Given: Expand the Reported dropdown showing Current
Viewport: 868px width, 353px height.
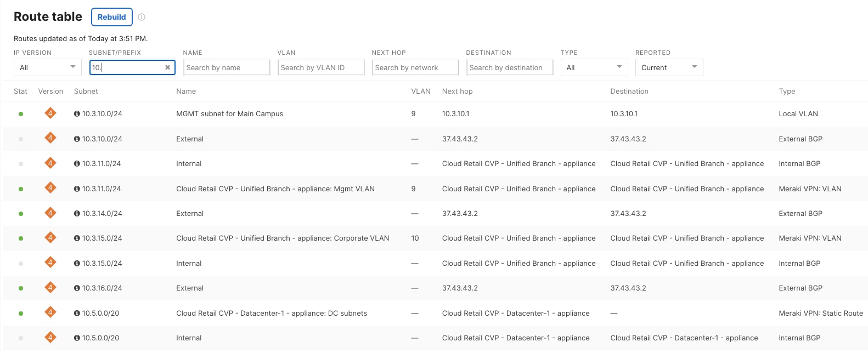Looking at the screenshot, I should coord(669,67).
